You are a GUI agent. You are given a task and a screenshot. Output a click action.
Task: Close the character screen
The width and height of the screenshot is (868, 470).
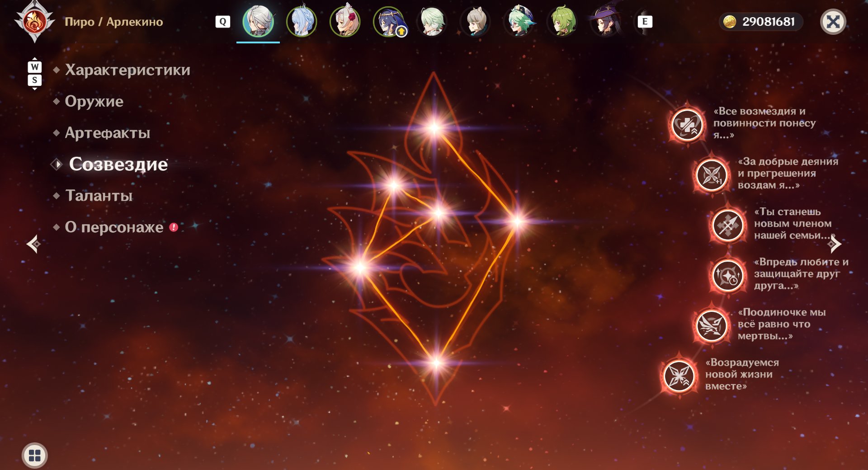[833, 22]
